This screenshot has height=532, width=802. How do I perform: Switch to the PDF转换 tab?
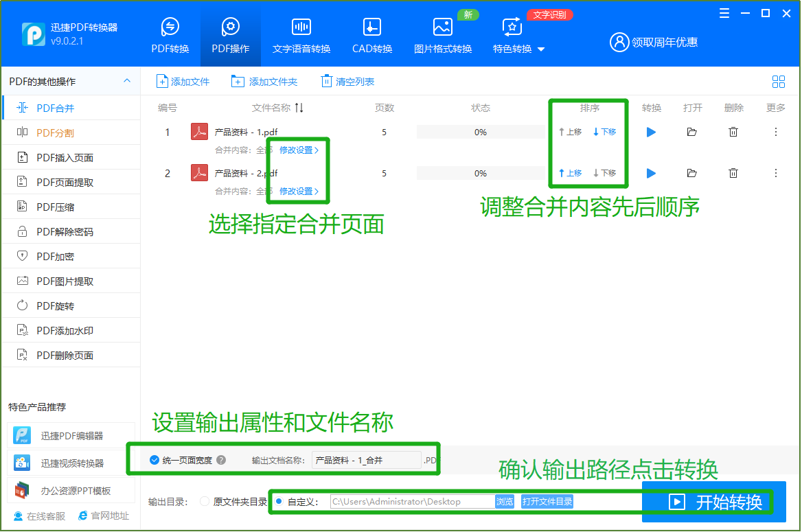[x=170, y=36]
